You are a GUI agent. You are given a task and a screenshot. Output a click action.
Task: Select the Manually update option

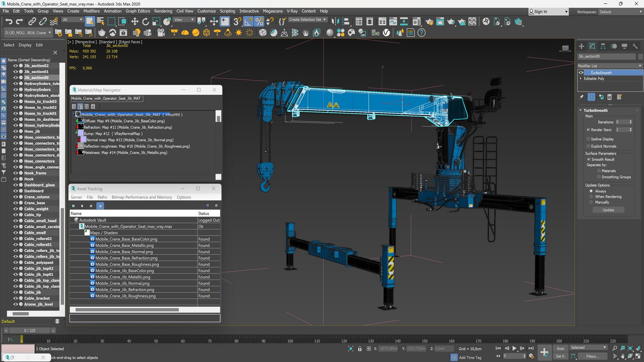click(x=591, y=202)
